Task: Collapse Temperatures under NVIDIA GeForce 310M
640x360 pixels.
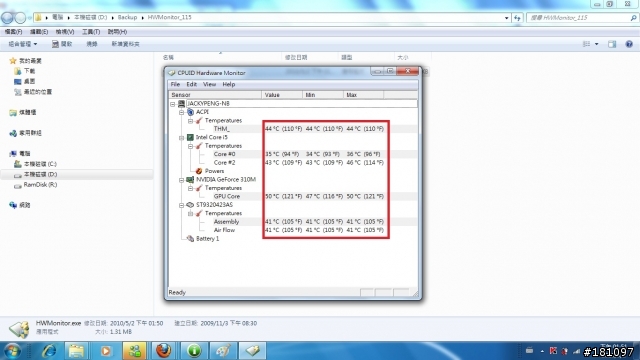Action: (x=190, y=188)
